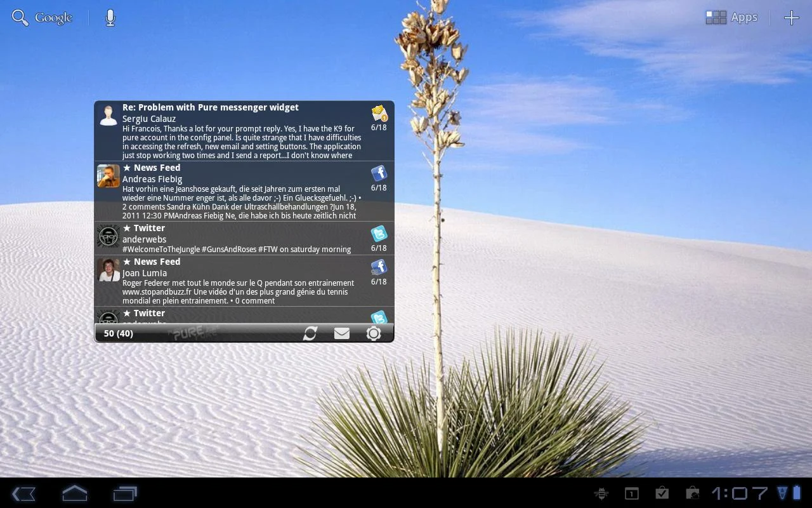Image resolution: width=812 pixels, height=508 pixels.
Task: Open new email envelope icon in widget
Action: point(342,333)
